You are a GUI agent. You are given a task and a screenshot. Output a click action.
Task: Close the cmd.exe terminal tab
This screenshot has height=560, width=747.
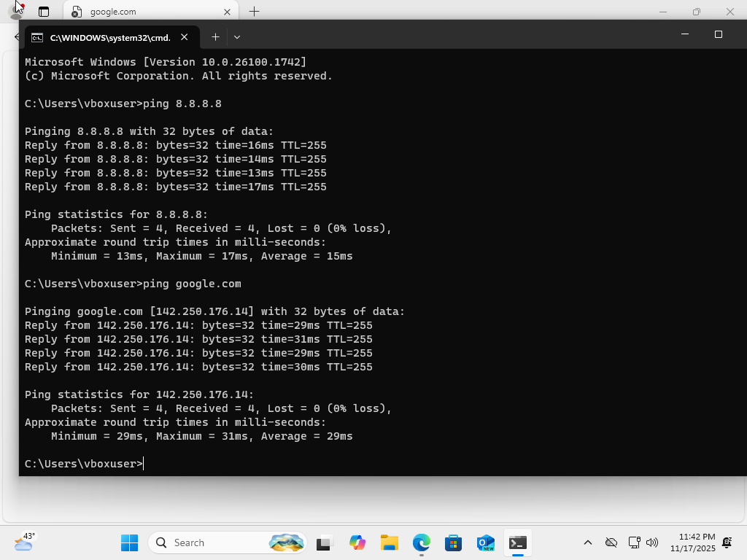coord(185,36)
